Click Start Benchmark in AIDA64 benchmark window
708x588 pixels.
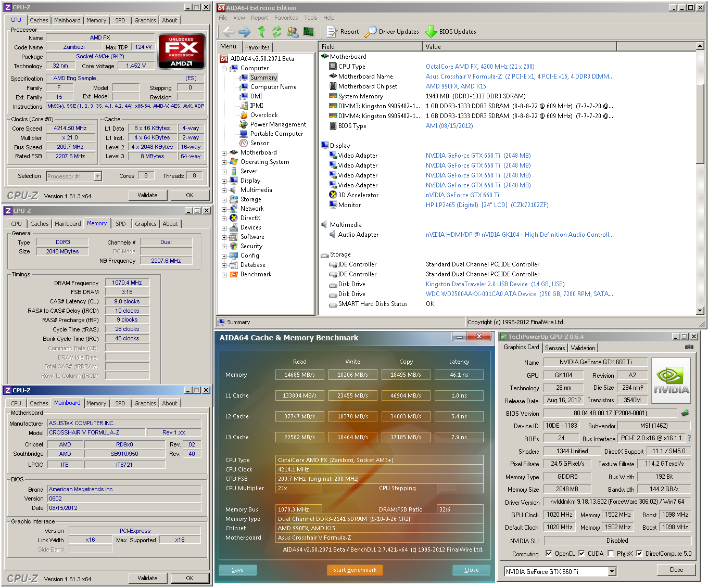pyautogui.click(x=355, y=570)
